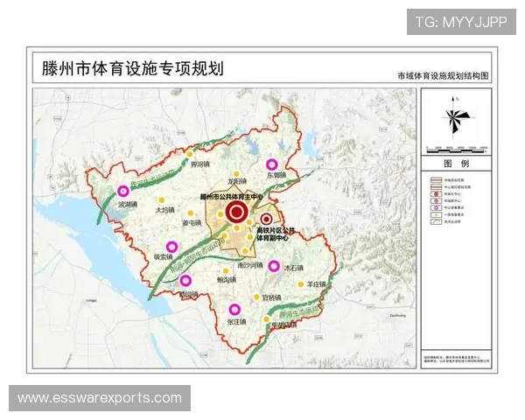
Task: Select the magenta marker at 张汪镇
Action: coord(234,309)
